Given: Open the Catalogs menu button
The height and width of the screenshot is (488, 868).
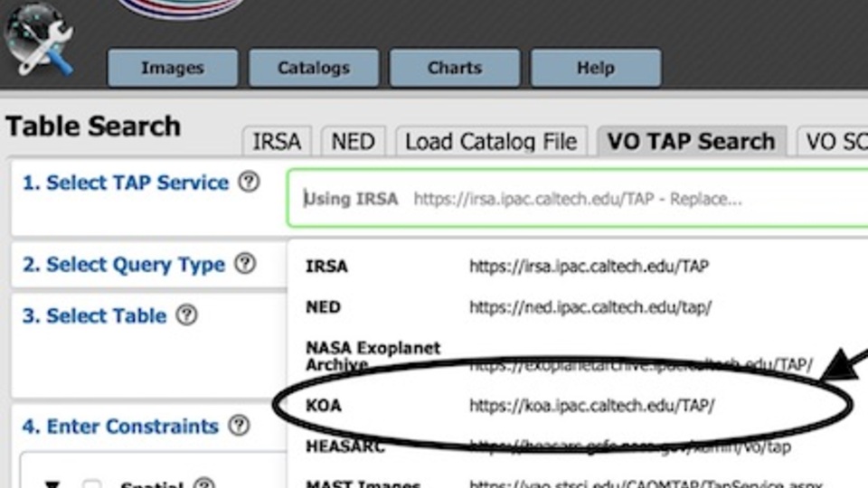Looking at the screenshot, I should (x=314, y=68).
